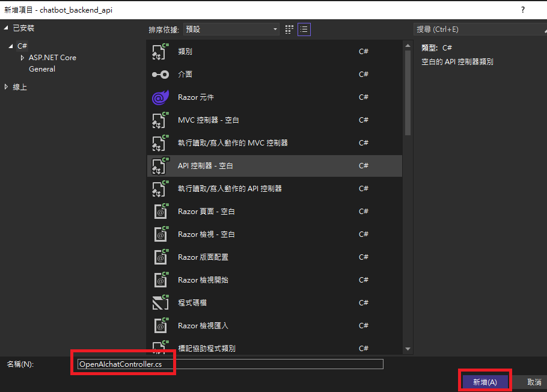Pick the 執行讀取/寫入動作的 MVC 控制器 icon
547x392 pixels.
160,143
